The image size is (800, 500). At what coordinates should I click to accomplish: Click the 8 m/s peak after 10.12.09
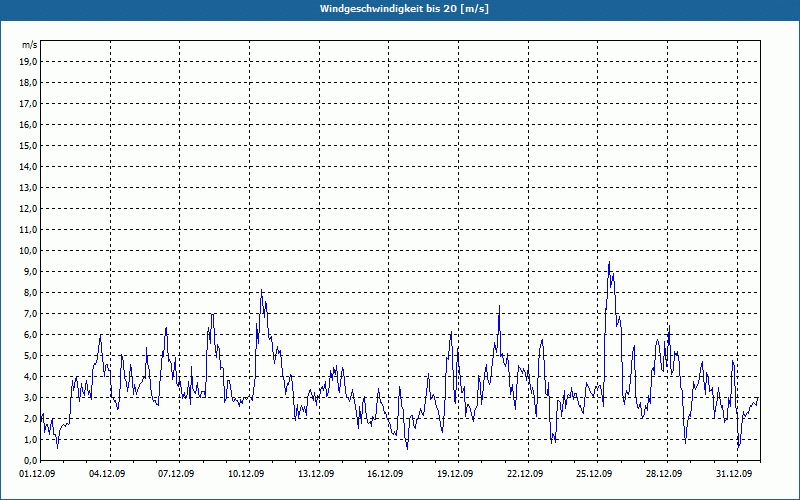[x=261, y=290]
